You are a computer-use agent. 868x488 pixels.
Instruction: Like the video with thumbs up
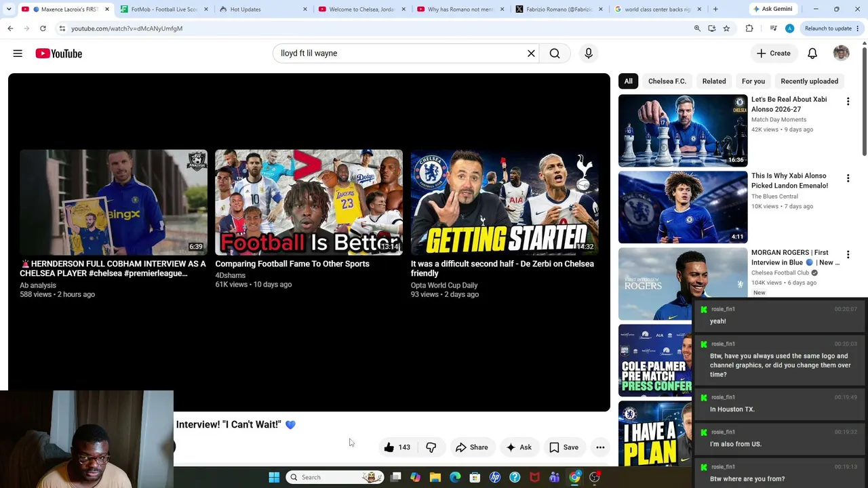click(x=397, y=447)
